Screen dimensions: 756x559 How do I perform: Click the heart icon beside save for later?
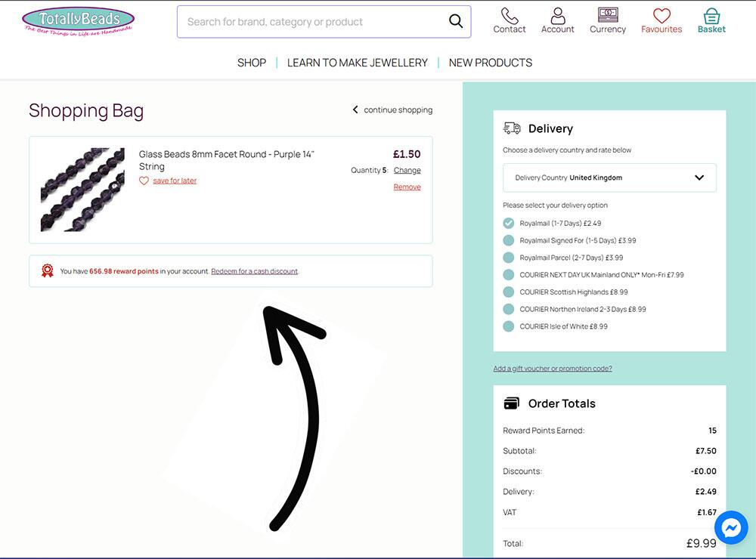(x=144, y=181)
